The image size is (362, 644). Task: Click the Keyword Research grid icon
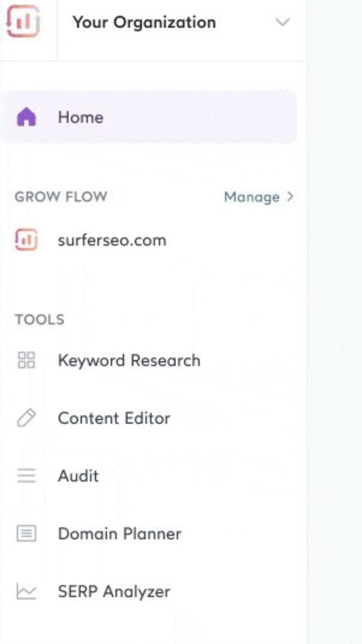point(26,360)
